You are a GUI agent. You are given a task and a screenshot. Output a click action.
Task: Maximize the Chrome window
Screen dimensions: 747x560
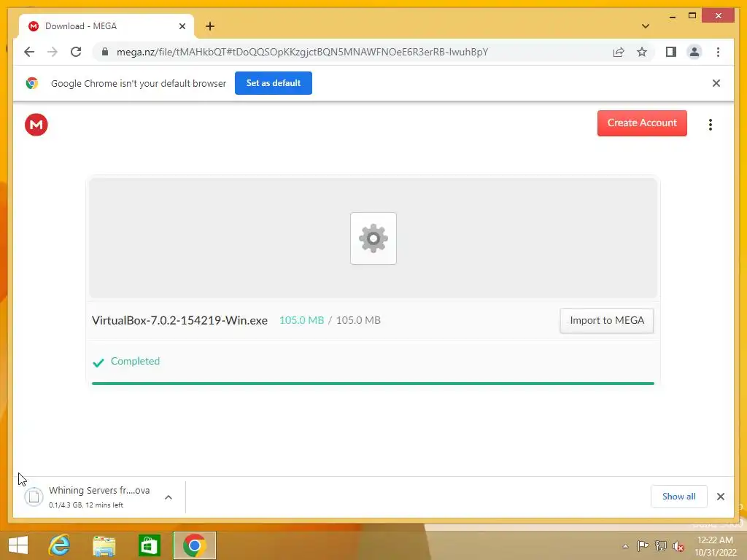click(x=692, y=16)
